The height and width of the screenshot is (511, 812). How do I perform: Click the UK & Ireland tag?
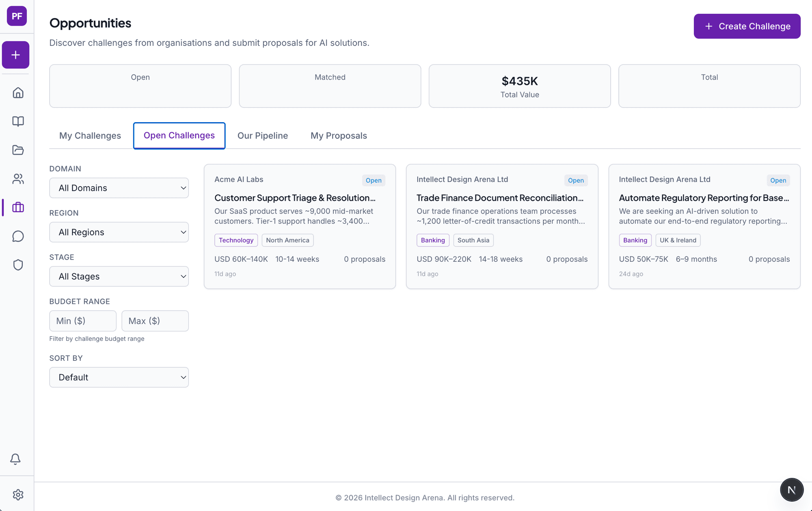678,240
